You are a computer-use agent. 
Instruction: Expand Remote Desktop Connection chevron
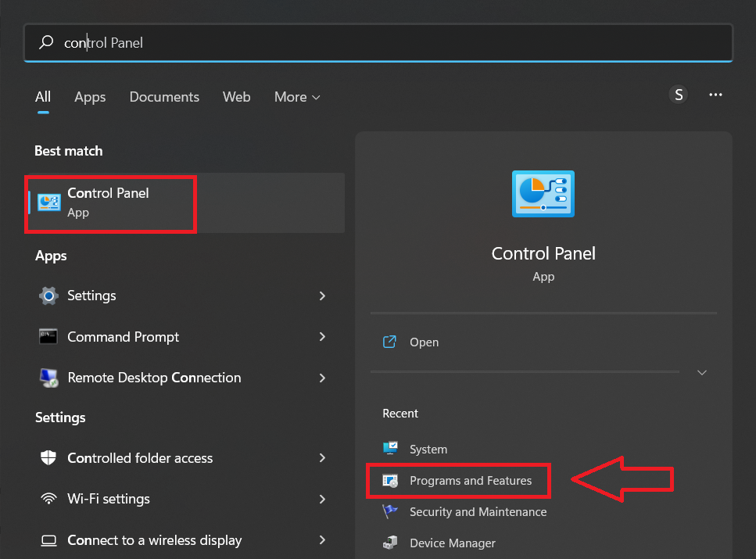[x=323, y=378]
